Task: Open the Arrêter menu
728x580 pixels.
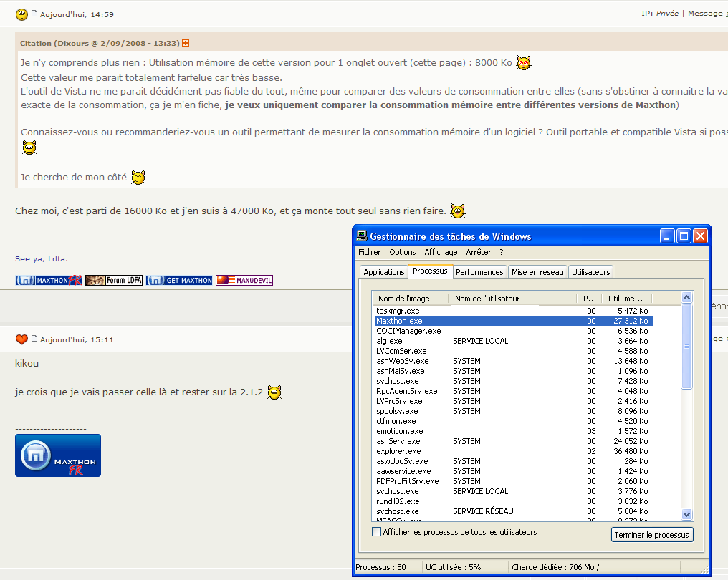Action: (478, 252)
